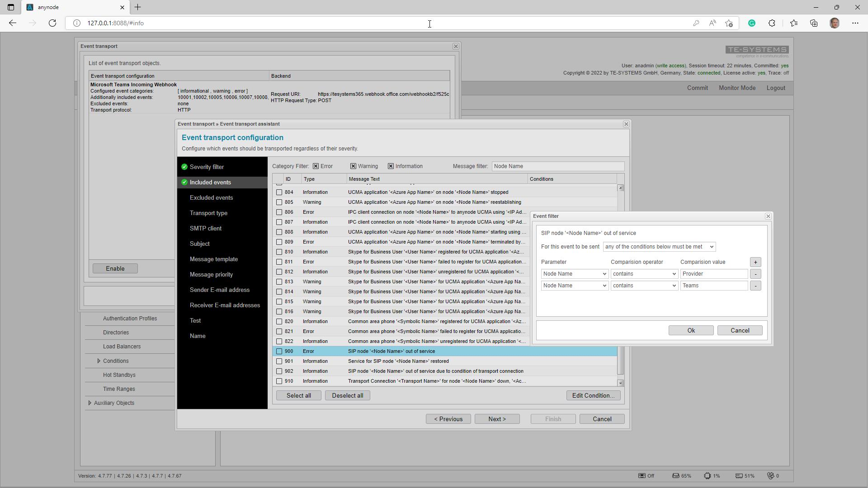The height and width of the screenshot is (488, 868).
Task: Click the Edit Condition button
Action: 593,395
